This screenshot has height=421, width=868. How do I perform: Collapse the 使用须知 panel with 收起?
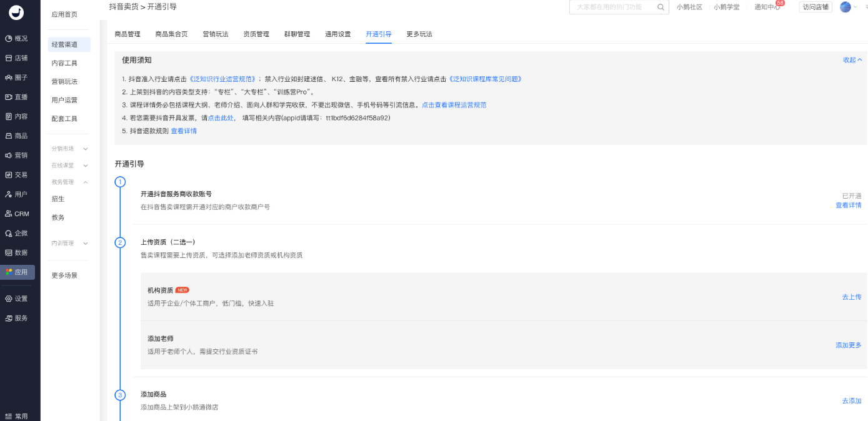point(852,60)
